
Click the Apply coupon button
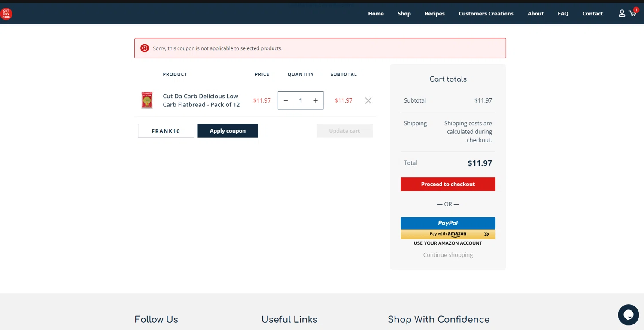[228, 131]
